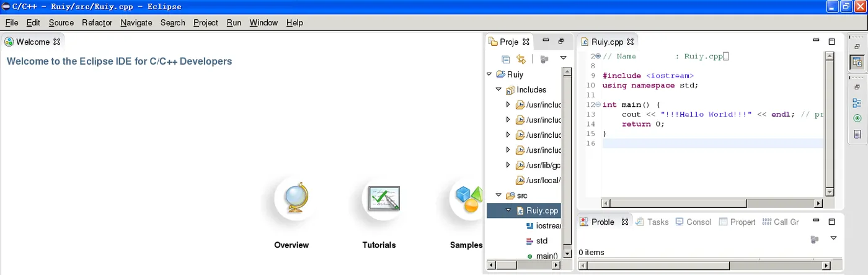Open the File menu
The height and width of the screenshot is (275, 868).
[12, 22]
